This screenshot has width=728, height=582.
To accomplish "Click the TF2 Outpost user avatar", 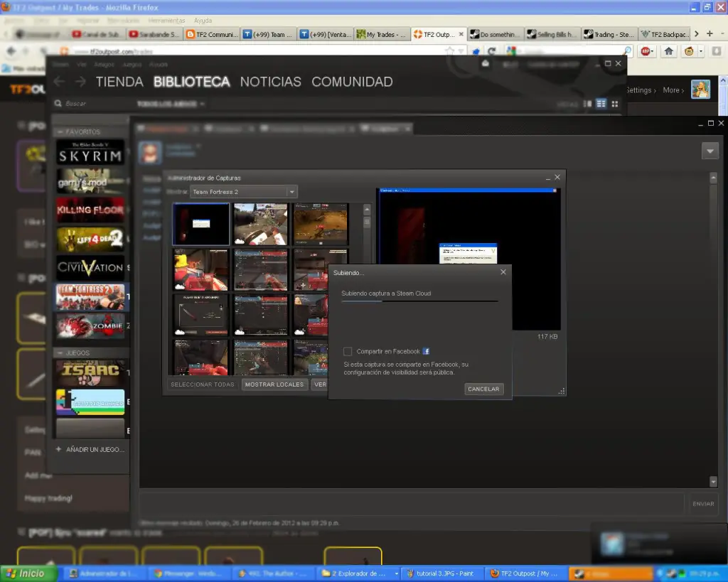I will [x=700, y=89].
